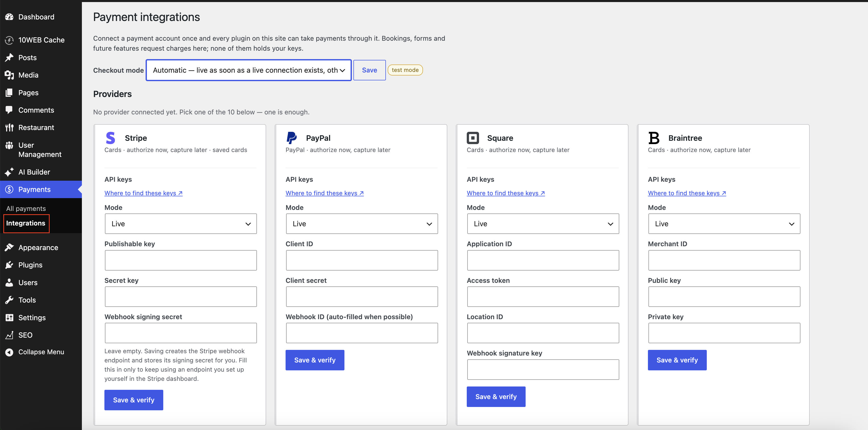Click Stripe's Save & verify button
The image size is (868, 430).
tap(134, 400)
